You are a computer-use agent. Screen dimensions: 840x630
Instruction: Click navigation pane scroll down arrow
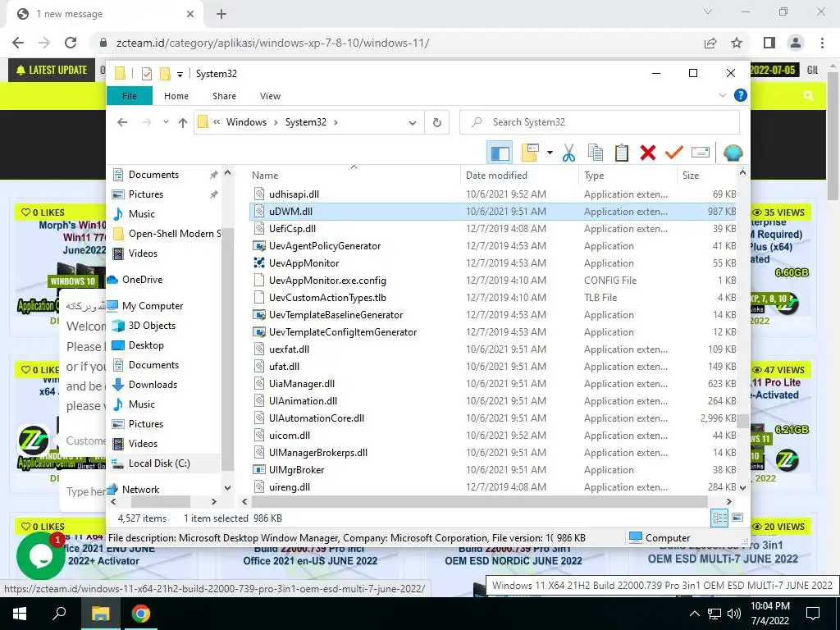click(x=228, y=488)
